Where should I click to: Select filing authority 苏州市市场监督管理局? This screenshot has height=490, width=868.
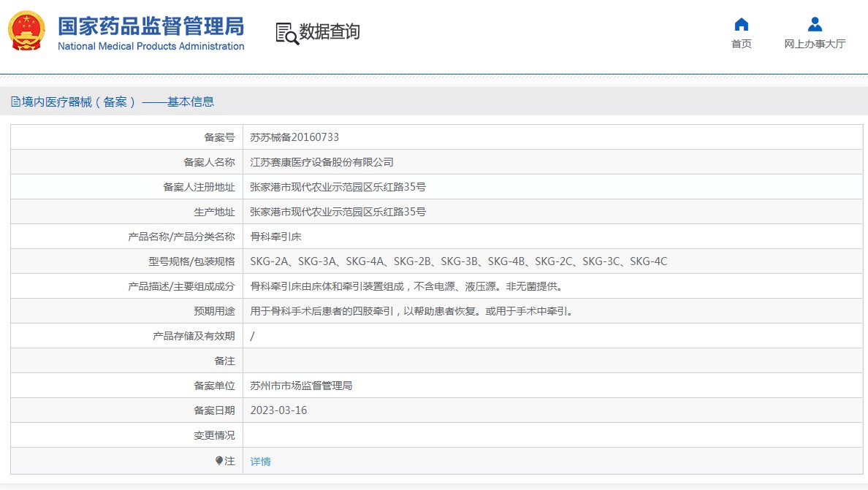(x=301, y=386)
